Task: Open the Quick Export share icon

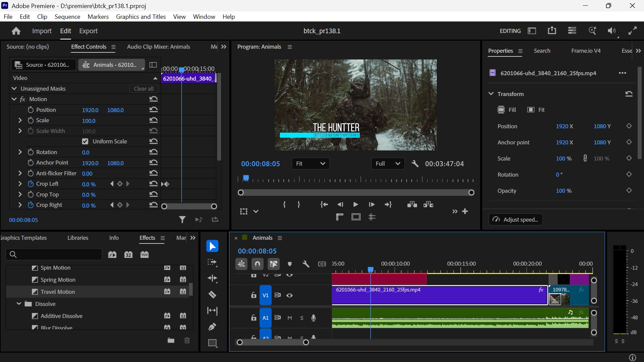Action: (x=552, y=31)
